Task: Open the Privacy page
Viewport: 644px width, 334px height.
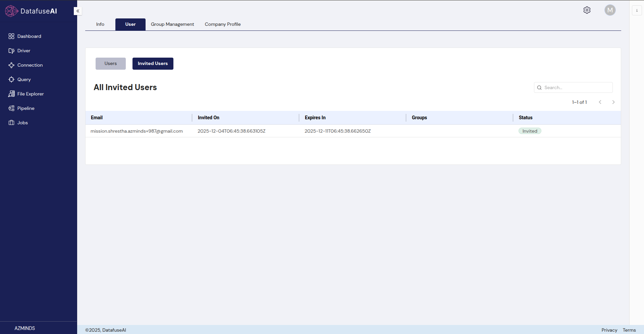Action: [x=609, y=330]
